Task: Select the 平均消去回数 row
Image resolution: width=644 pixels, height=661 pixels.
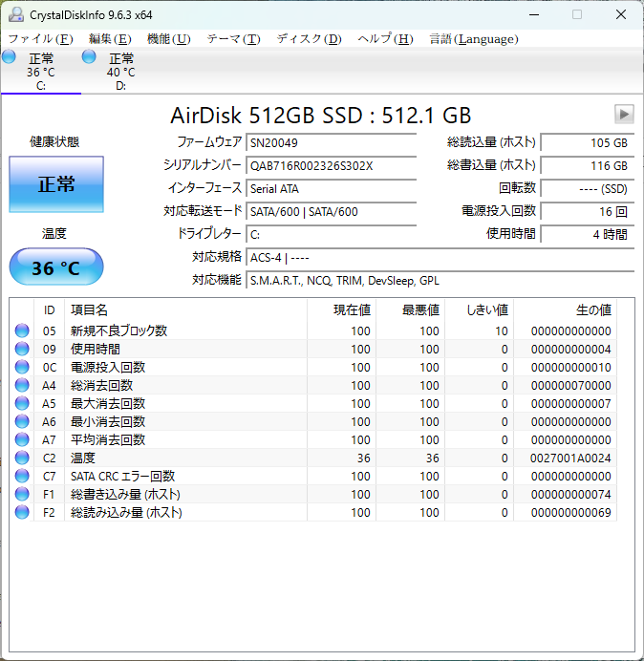Action: (x=313, y=439)
